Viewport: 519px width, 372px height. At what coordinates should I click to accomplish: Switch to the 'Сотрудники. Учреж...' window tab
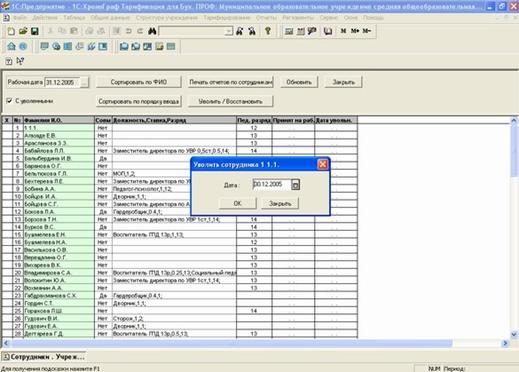44,357
